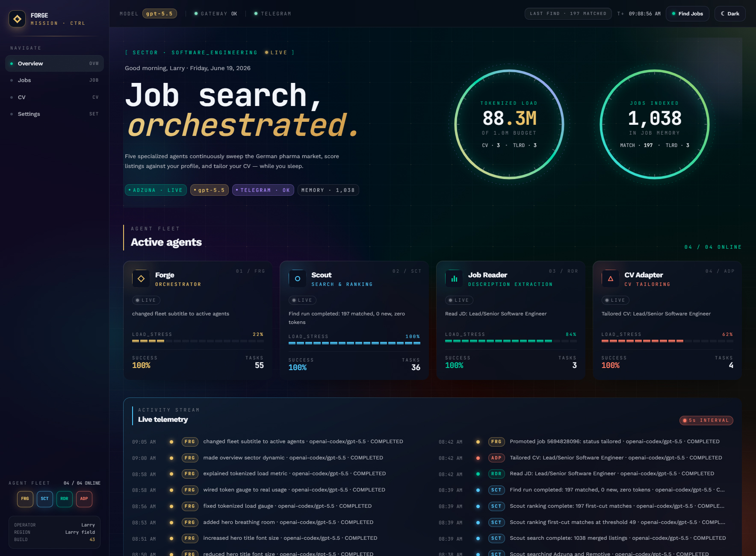Click the CV Adapter LOAD_STRESS 62% bar
756x556 pixels.
click(667, 341)
